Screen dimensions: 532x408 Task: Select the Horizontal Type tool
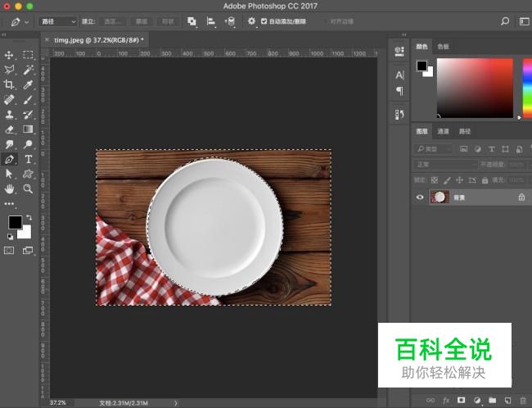pyautogui.click(x=28, y=159)
